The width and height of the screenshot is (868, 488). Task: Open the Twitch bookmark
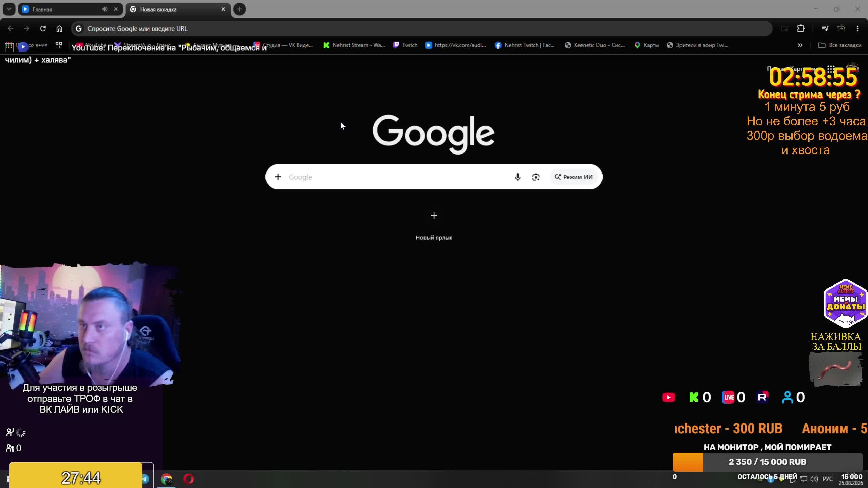pos(405,45)
